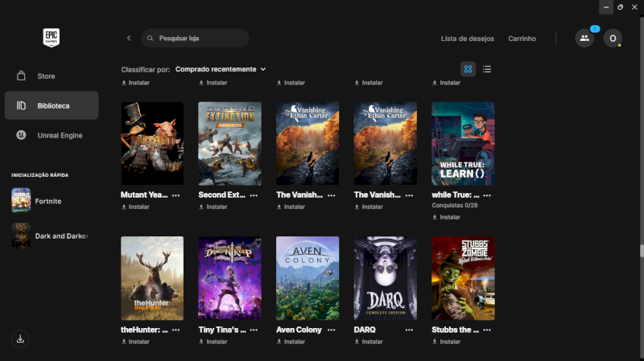The height and width of the screenshot is (361, 644).
Task: Open Lista de desejos
Action: click(x=467, y=39)
